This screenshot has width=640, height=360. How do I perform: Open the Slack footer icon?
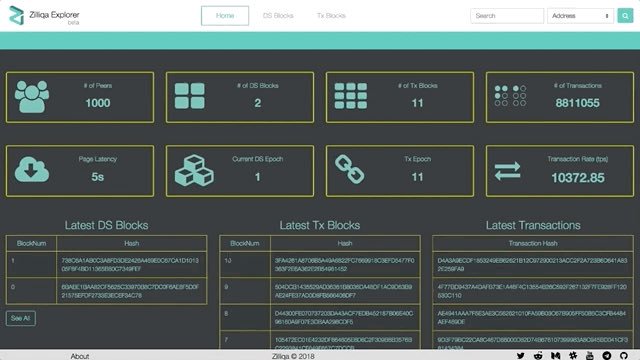573,356
